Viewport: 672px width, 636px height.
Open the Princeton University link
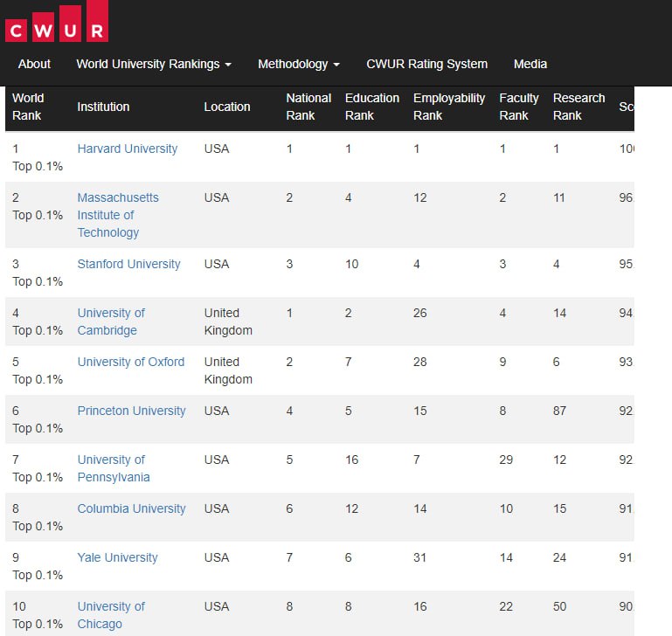[131, 411]
